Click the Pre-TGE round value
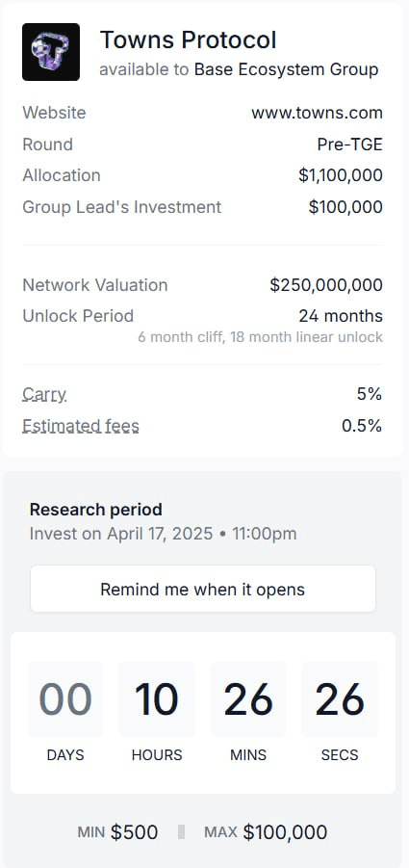This screenshot has width=409, height=868. tap(350, 145)
